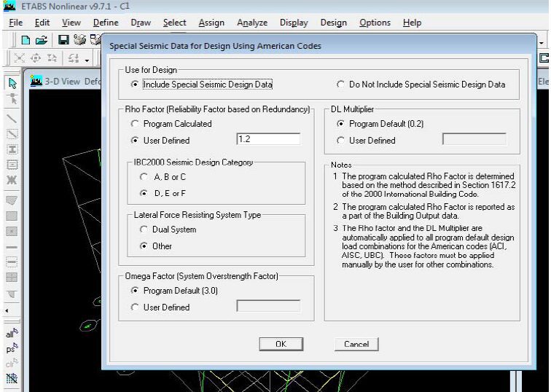Select the Draw Rectangular Areas tool
This screenshot has height=392, width=551.
click(12, 216)
